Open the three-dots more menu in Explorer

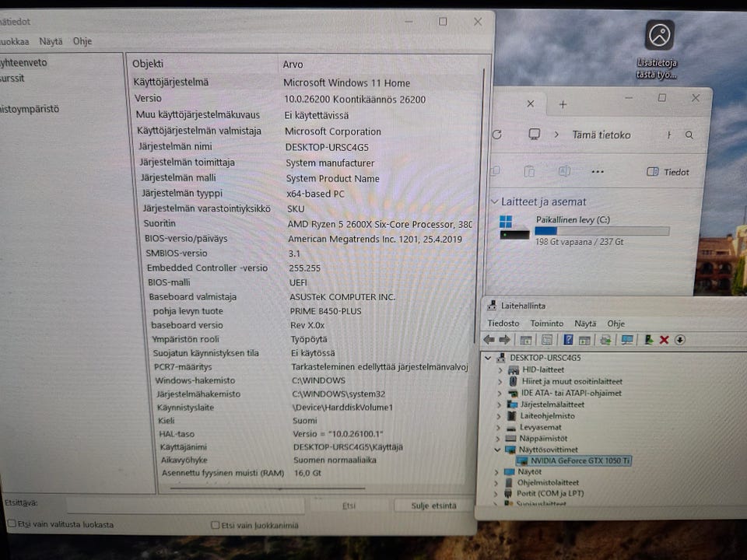click(x=598, y=172)
